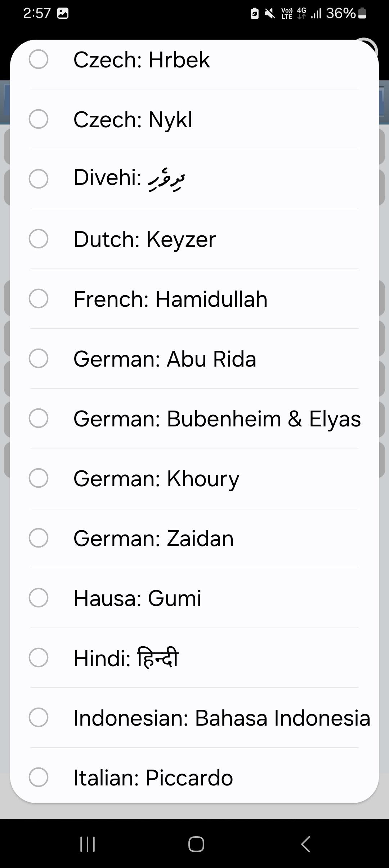Select Indonesian: Bahasa Indonesia option
This screenshot has width=389, height=868.
click(39, 717)
